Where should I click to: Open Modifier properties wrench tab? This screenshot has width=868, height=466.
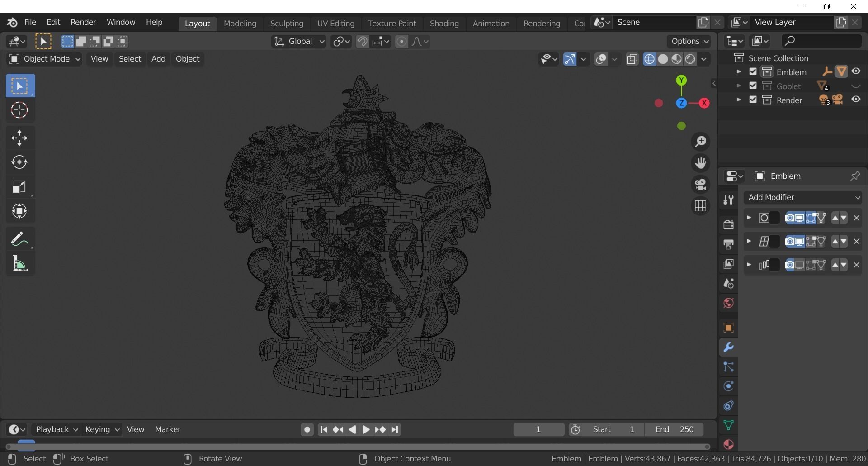[x=728, y=347]
